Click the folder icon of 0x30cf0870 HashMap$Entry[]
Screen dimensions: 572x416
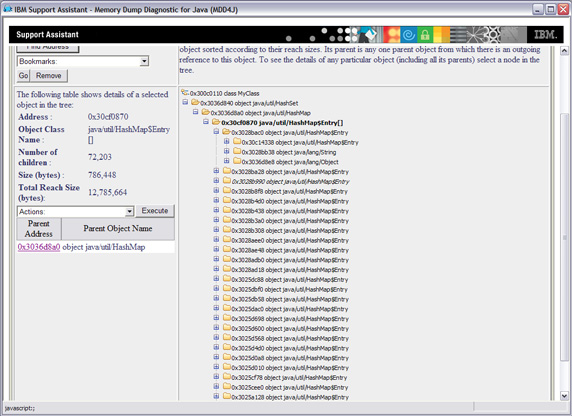click(x=216, y=122)
